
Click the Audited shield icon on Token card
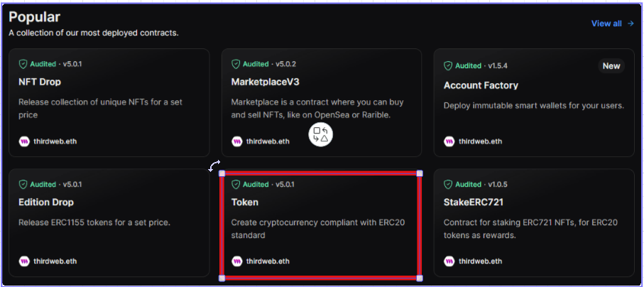tap(236, 184)
